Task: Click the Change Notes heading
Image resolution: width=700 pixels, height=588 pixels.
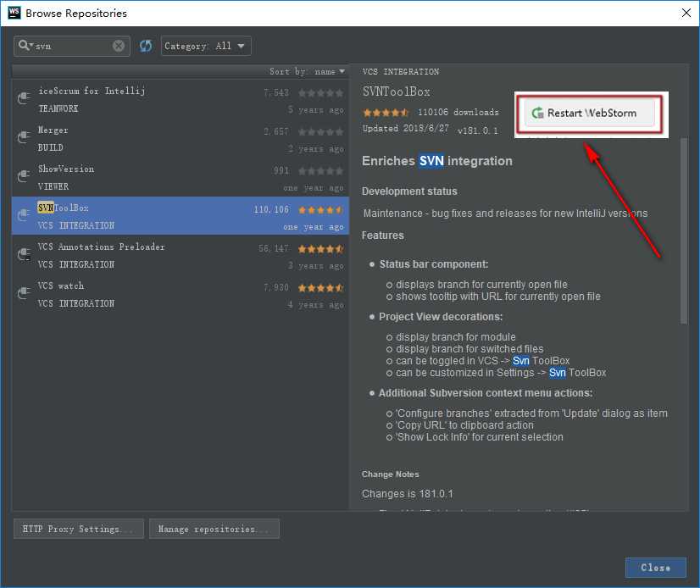Action: click(390, 474)
